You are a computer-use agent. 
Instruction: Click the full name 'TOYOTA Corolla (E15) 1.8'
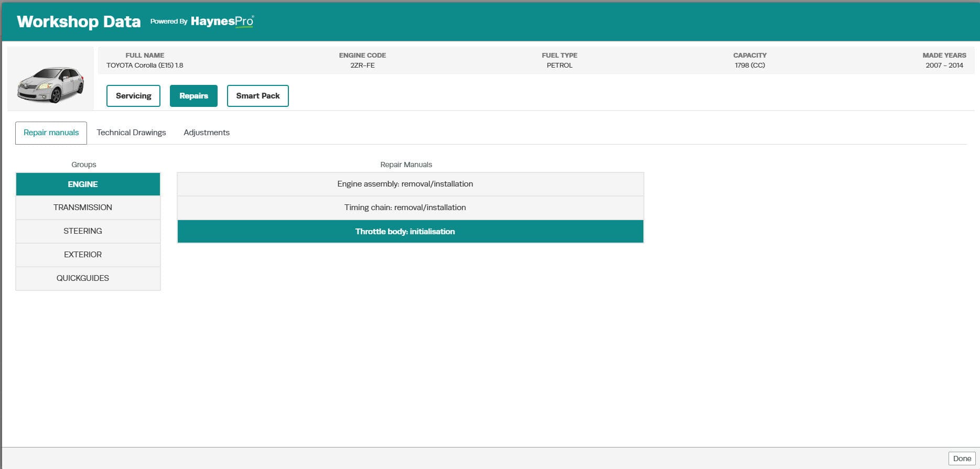click(145, 66)
